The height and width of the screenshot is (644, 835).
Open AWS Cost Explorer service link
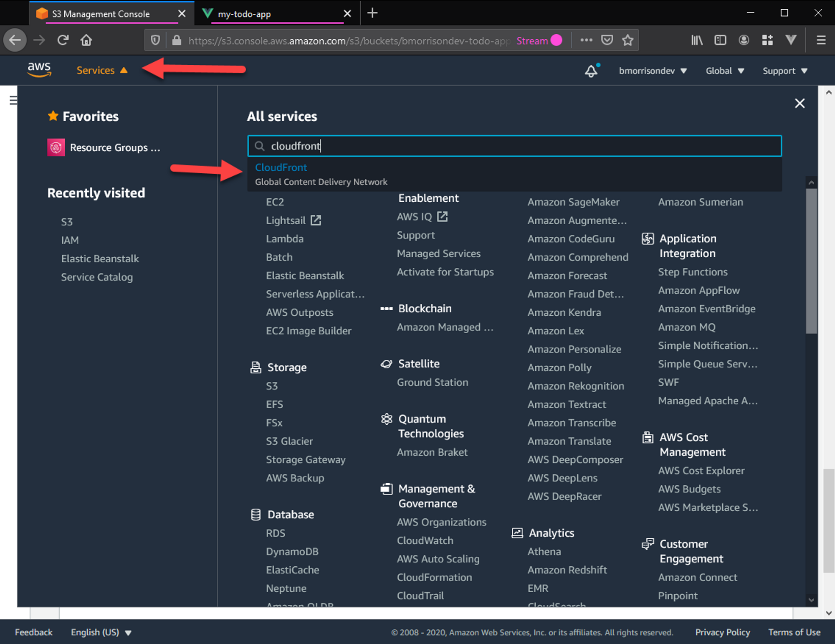(x=701, y=470)
